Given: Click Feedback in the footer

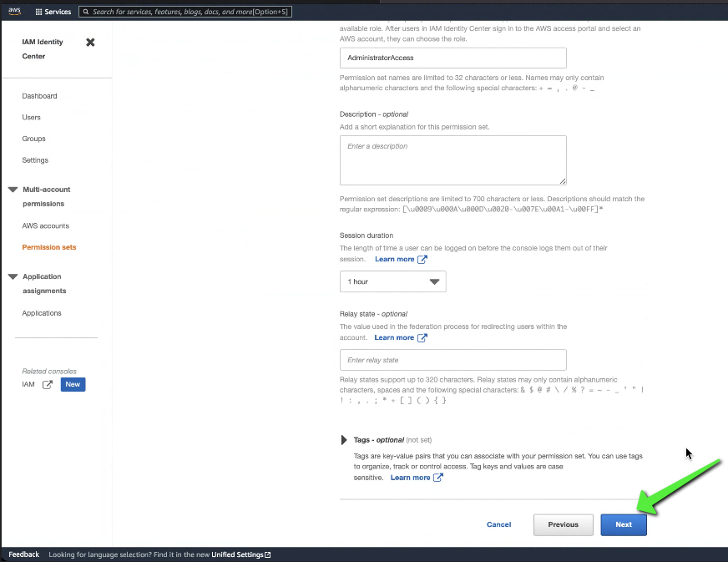Looking at the screenshot, I should [x=23, y=554].
